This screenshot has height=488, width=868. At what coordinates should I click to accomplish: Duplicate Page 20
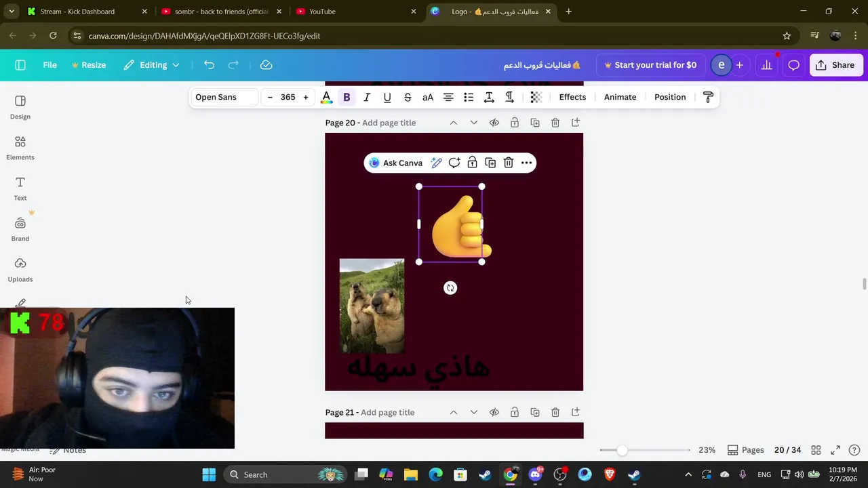[535, 123]
